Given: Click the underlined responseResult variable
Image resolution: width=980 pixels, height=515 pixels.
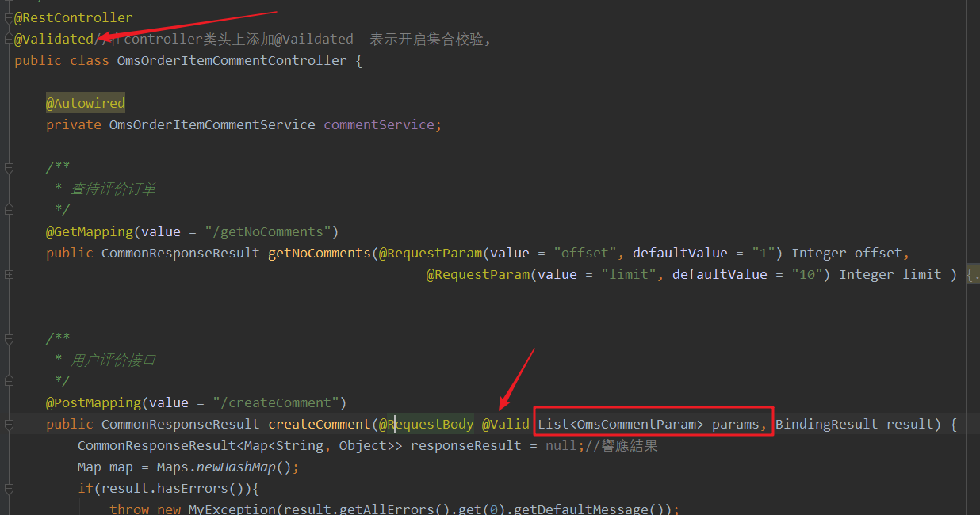Looking at the screenshot, I should [465, 445].
